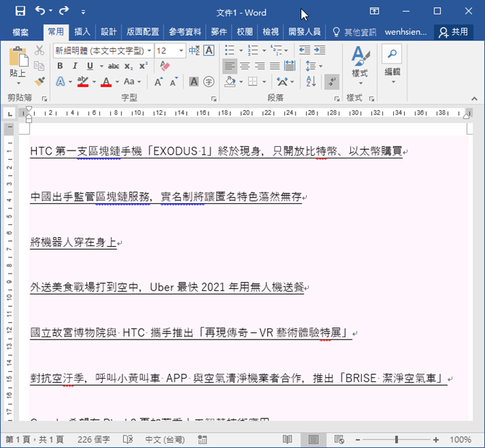
Task: Cut selection with the scissors icon
Action: 40,50
